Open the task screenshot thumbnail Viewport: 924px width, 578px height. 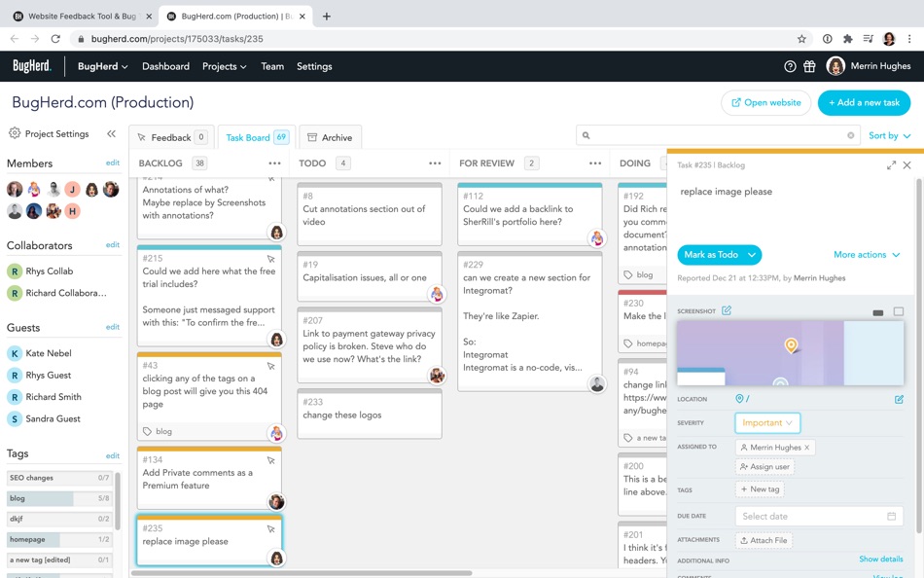tap(790, 352)
